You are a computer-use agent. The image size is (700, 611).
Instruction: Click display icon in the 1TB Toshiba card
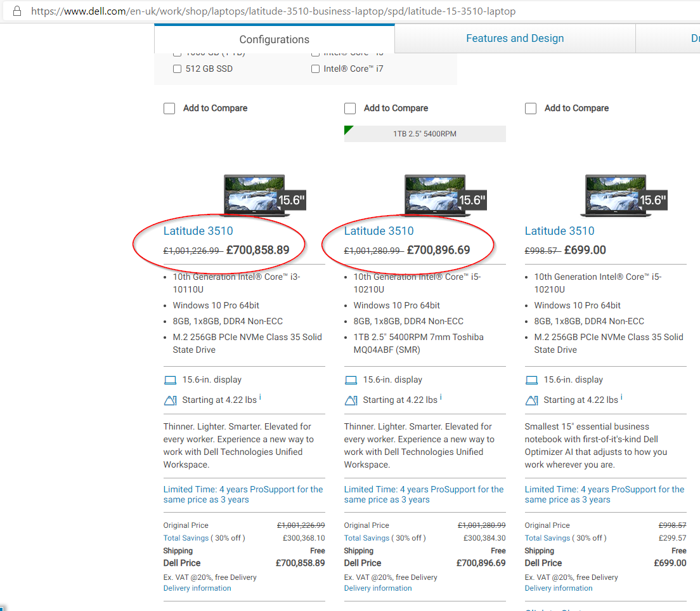(351, 380)
